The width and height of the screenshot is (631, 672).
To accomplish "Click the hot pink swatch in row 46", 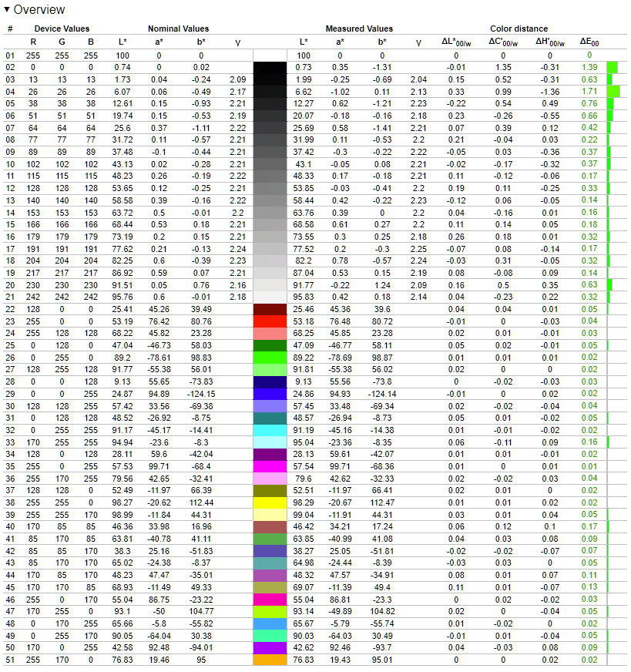I will point(270,600).
